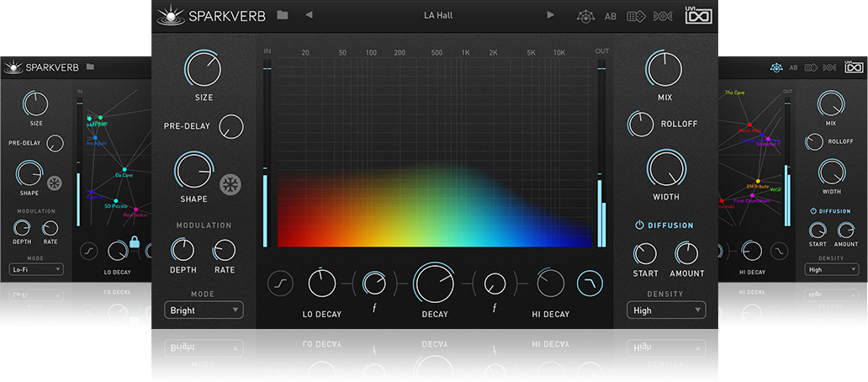Open the Mode dropdown set to Bright

(204, 310)
